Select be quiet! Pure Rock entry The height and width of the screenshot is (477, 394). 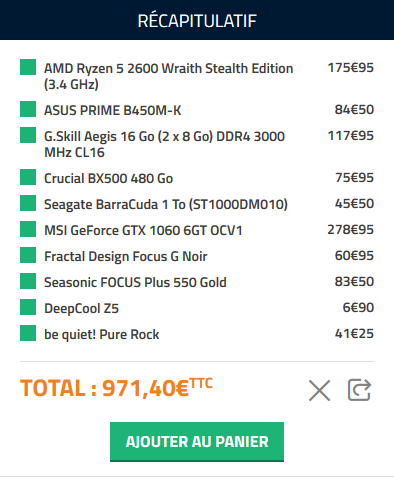tap(101, 334)
